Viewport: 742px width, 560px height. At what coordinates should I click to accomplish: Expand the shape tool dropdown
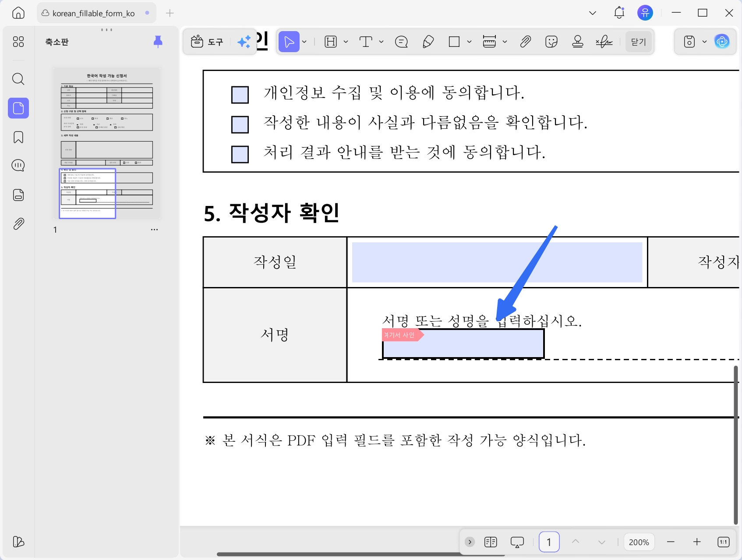(470, 42)
